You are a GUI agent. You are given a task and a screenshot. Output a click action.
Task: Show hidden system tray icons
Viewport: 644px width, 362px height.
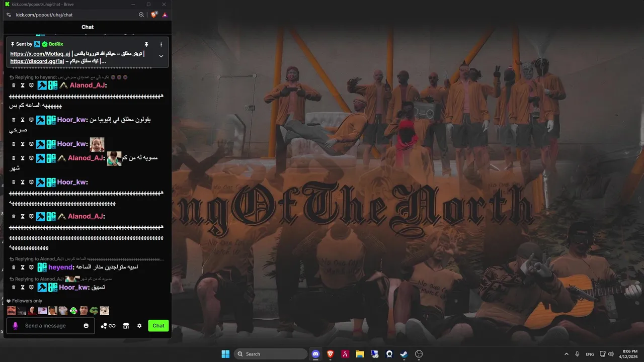pyautogui.click(x=566, y=354)
